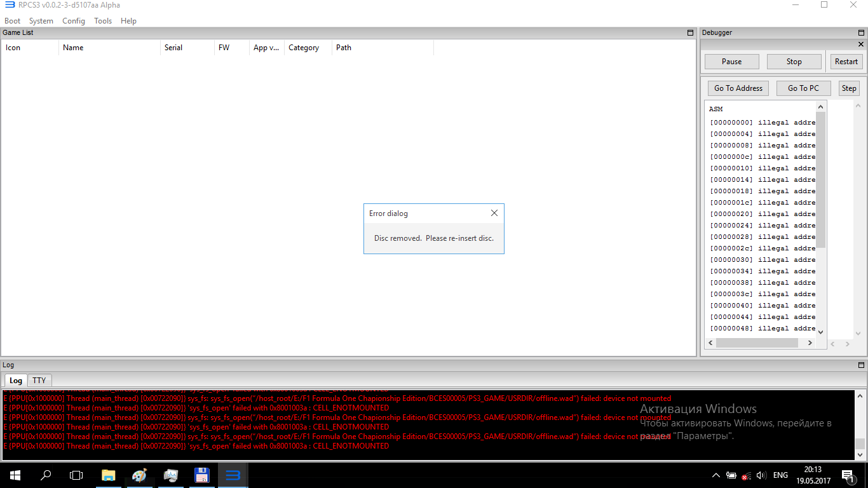Screen dimensions: 868x488
Task: Open the monitor graph taskbar app
Action: (170, 475)
